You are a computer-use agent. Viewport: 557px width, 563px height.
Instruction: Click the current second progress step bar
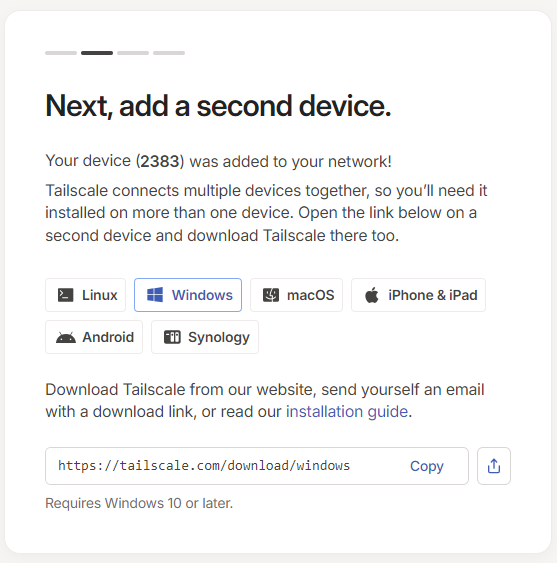[x=97, y=53]
